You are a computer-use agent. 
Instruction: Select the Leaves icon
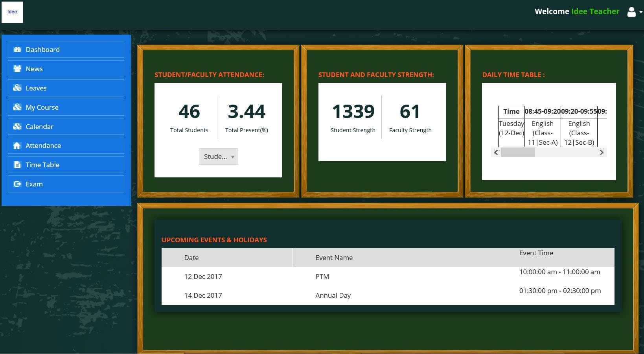point(17,88)
